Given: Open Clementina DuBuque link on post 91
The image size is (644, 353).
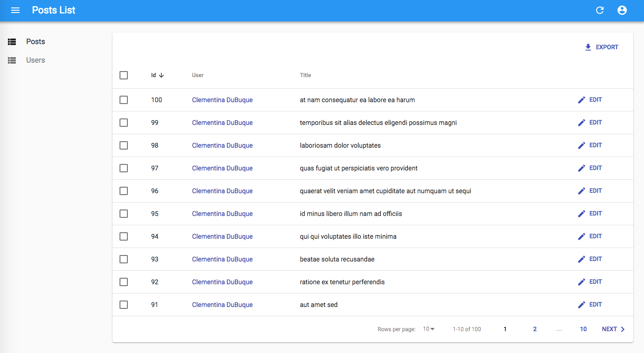Looking at the screenshot, I should click(222, 305).
